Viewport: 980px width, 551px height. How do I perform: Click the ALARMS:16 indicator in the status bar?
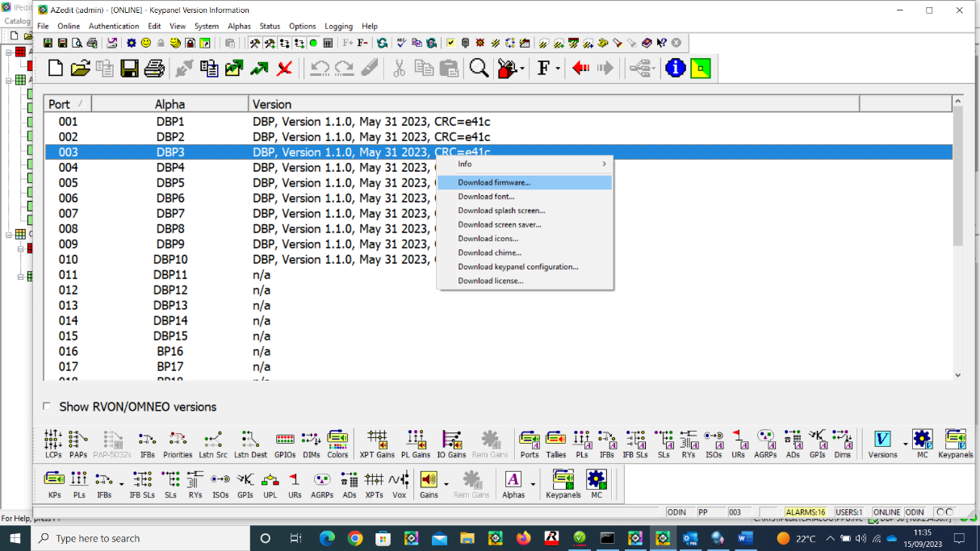click(x=806, y=511)
